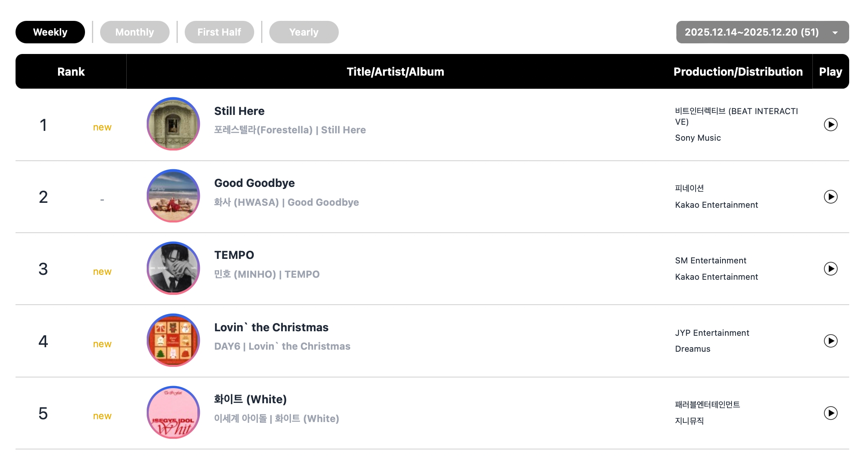Play Lovin` the Christmas by DAY6

coord(830,341)
